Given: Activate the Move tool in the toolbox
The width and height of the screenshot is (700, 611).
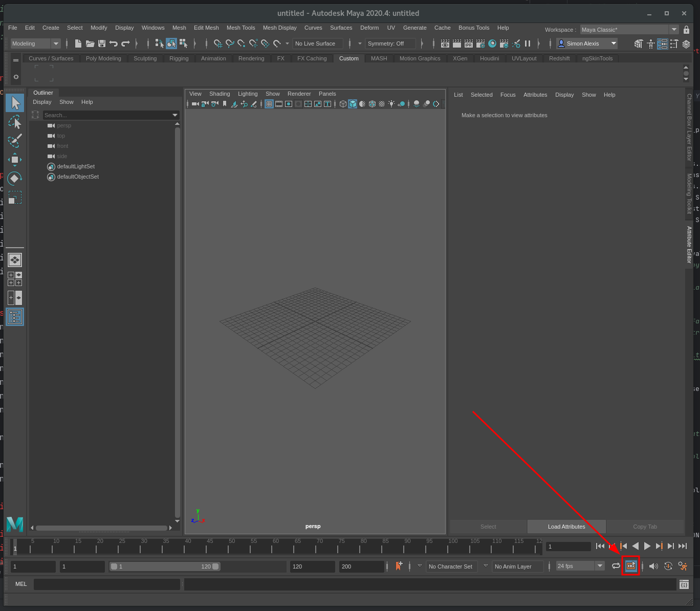Looking at the screenshot, I should pyautogui.click(x=15, y=160).
